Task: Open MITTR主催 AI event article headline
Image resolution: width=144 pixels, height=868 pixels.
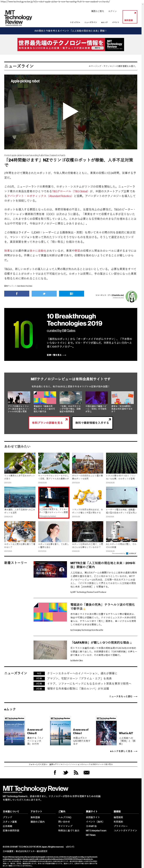Action: 103,565
